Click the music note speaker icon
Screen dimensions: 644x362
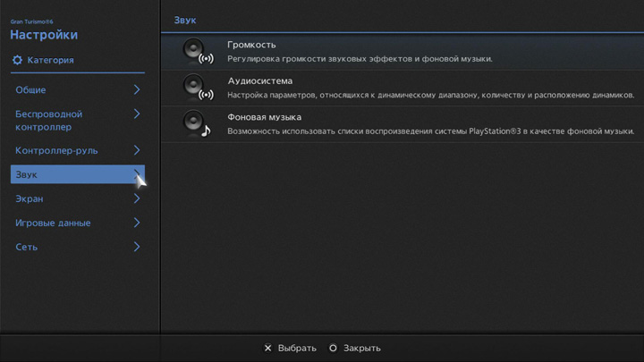tap(198, 123)
